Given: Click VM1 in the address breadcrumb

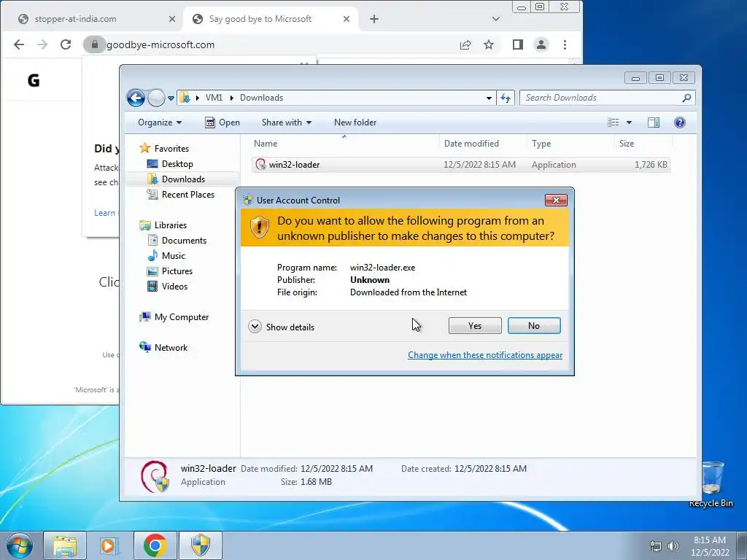Looking at the screenshot, I should click(214, 98).
